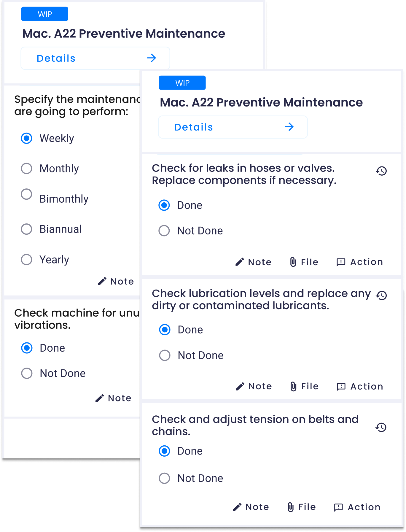The image size is (406, 532).
Task: Click the Action icon for the belts task
Action: [357, 507]
